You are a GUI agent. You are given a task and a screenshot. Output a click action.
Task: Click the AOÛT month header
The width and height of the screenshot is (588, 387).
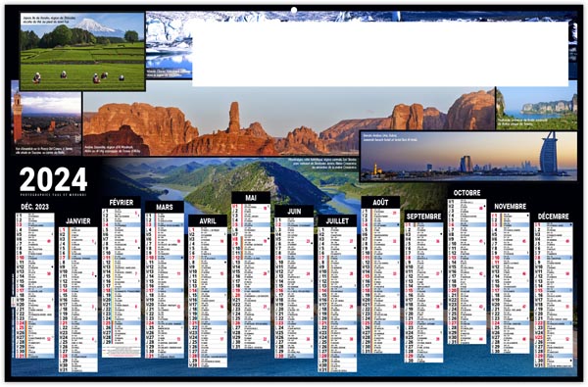380,203
